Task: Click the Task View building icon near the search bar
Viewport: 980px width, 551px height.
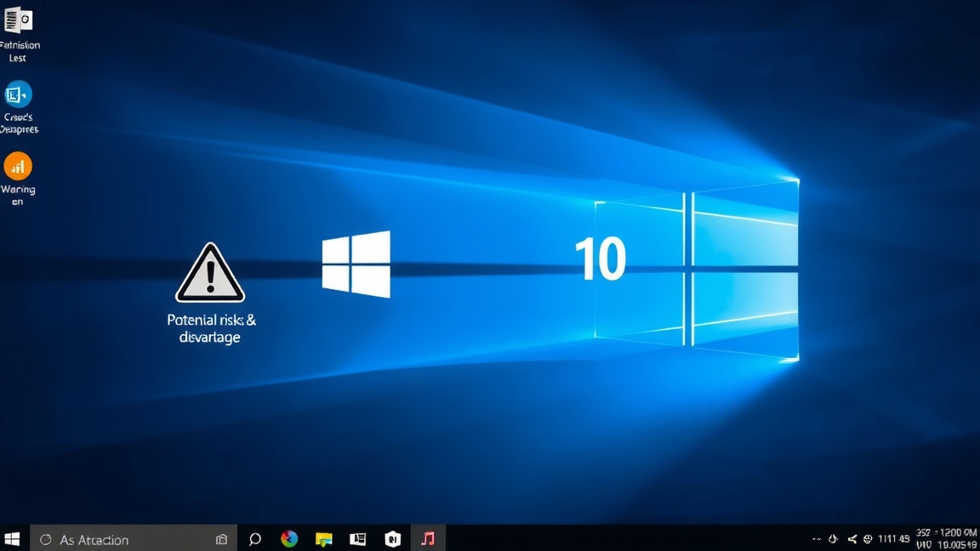Action: coord(221,538)
